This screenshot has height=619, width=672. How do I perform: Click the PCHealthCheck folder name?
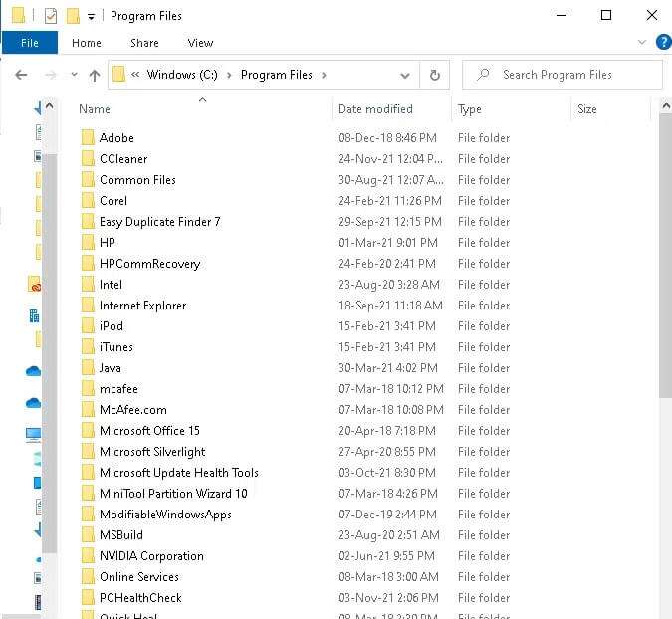[x=140, y=598]
